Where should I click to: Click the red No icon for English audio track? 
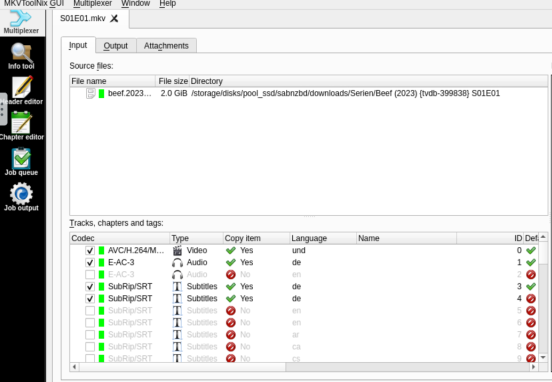click(231, 274)
